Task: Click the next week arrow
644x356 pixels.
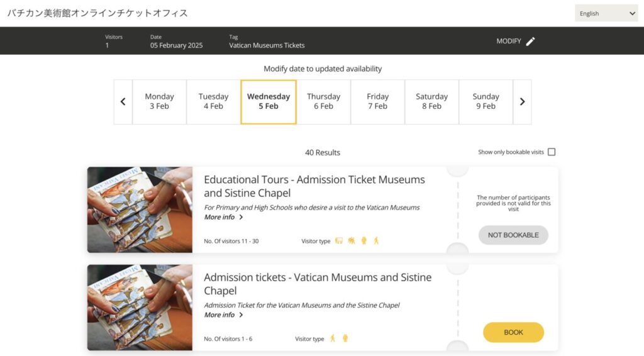Action: [522, 102]
